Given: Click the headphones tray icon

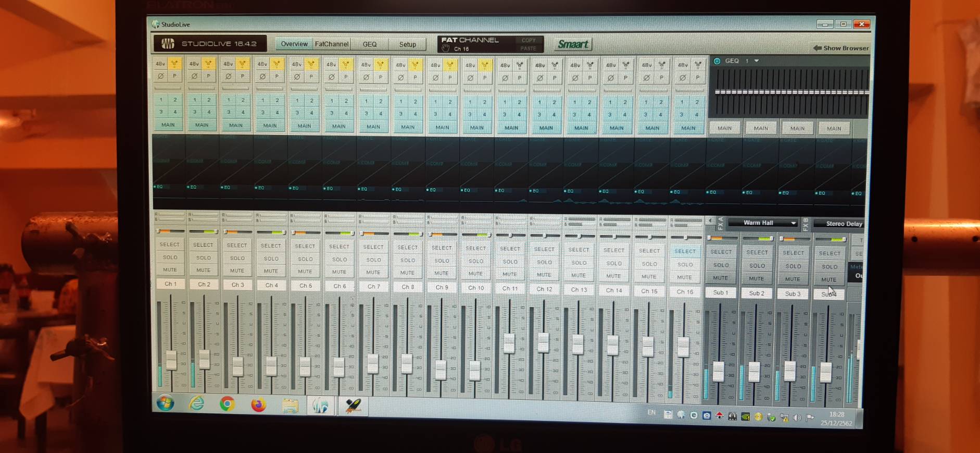Looking at the screenshot, I should coord(733,416).
